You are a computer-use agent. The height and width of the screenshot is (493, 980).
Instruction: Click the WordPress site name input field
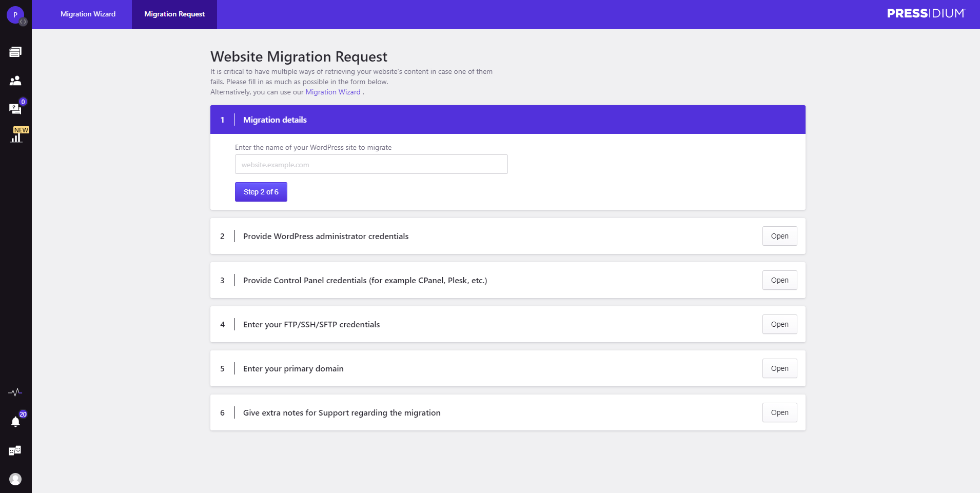point(370,164)
